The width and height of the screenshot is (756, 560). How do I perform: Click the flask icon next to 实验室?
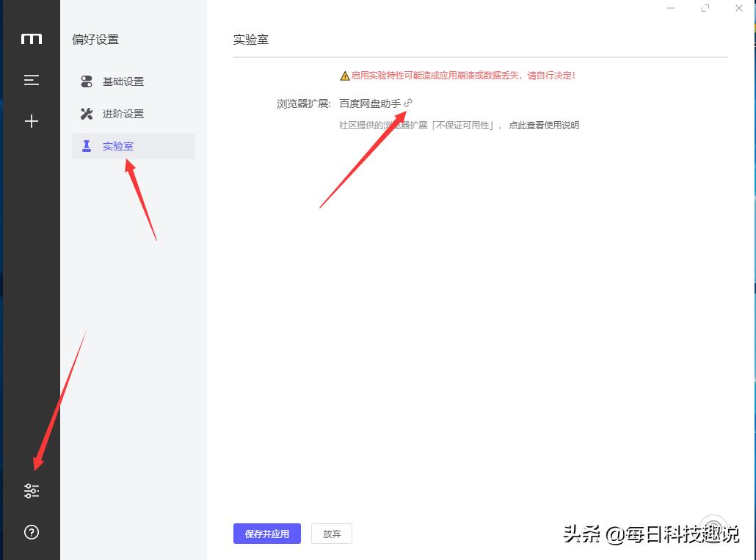tap(87, 146)
